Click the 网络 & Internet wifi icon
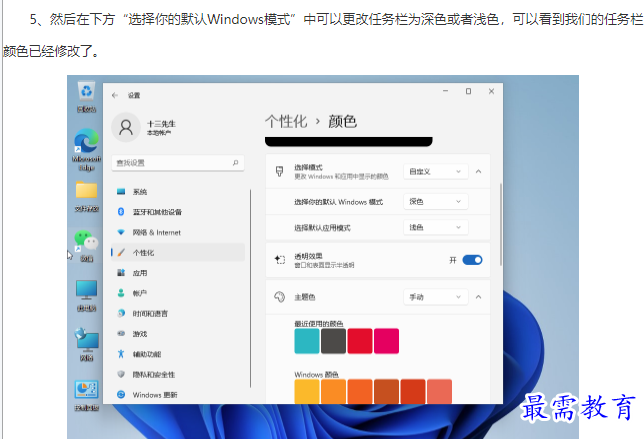Screen dimensions: 644x439 pyautogui.click(x=121, y=232)
